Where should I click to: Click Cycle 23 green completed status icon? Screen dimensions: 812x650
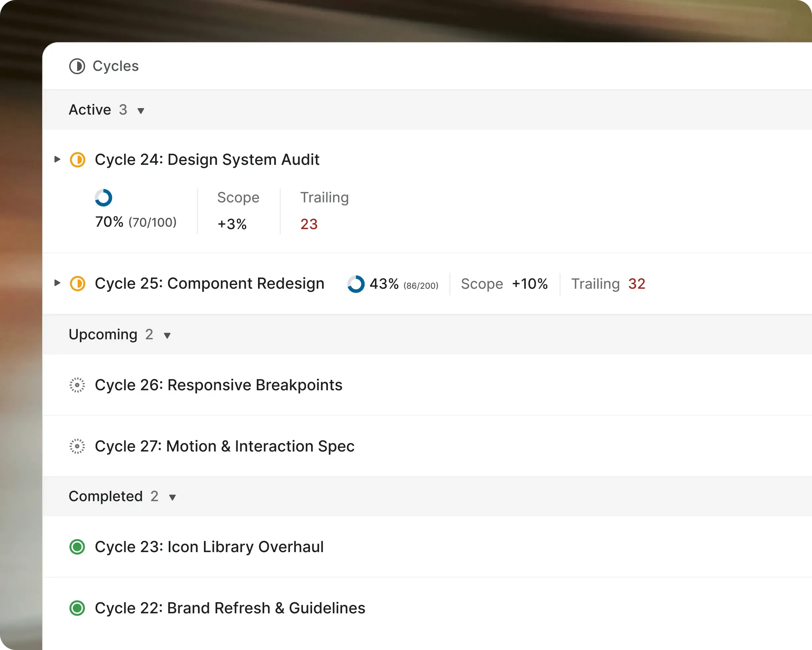77,547
